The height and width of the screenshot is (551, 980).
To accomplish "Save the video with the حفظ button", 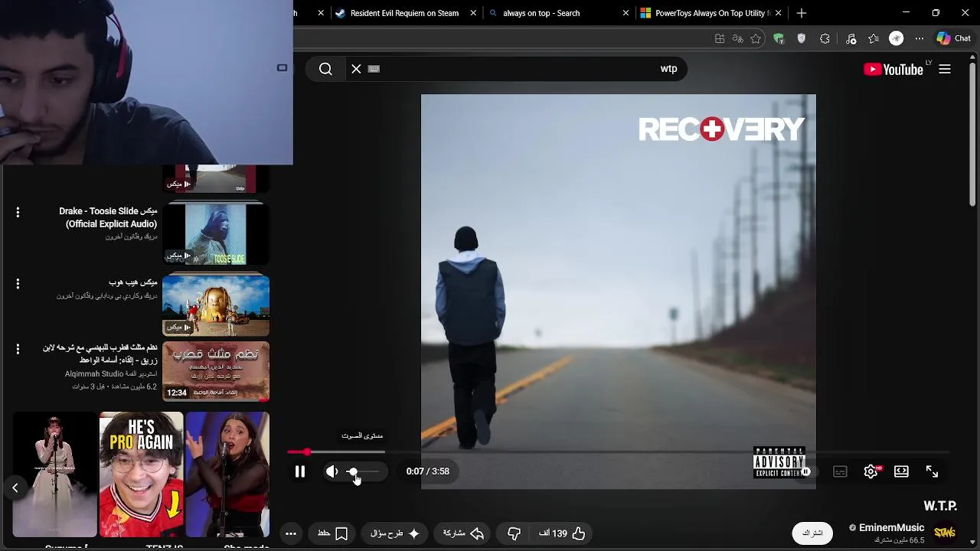I will point(332,533).
